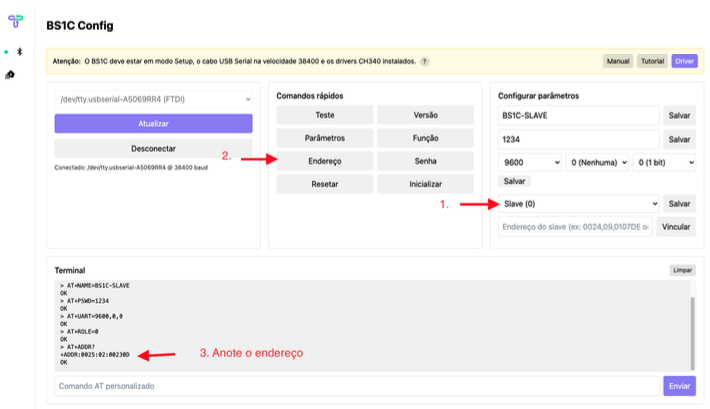Click Desconectar to disconnect the serial port
This screenshot has width=710, height=409.
tap(153, 148)
